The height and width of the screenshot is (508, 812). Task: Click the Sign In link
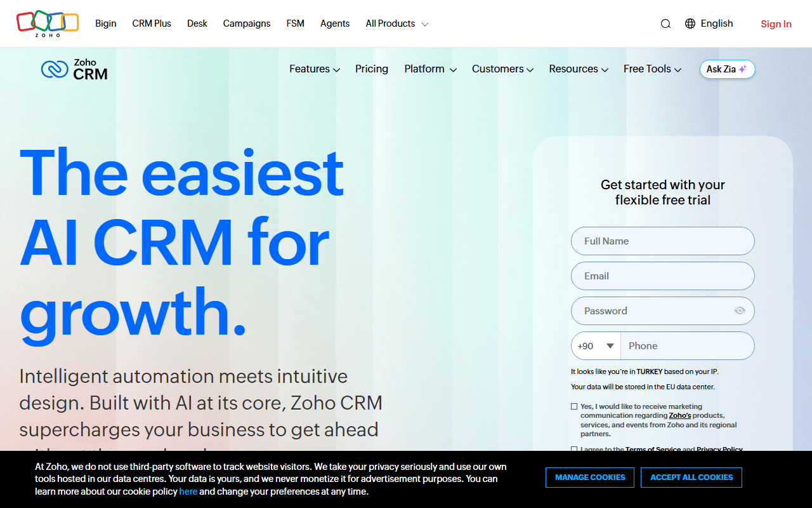click(x=776, y=24)
